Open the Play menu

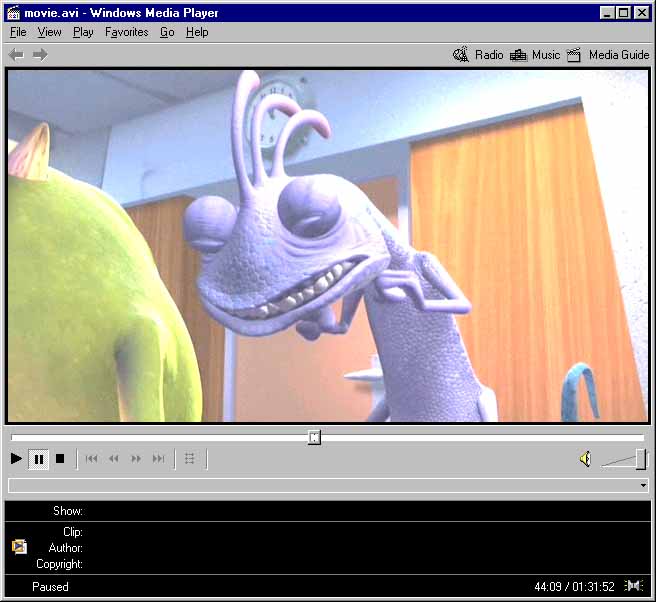(x=83, y=32)
